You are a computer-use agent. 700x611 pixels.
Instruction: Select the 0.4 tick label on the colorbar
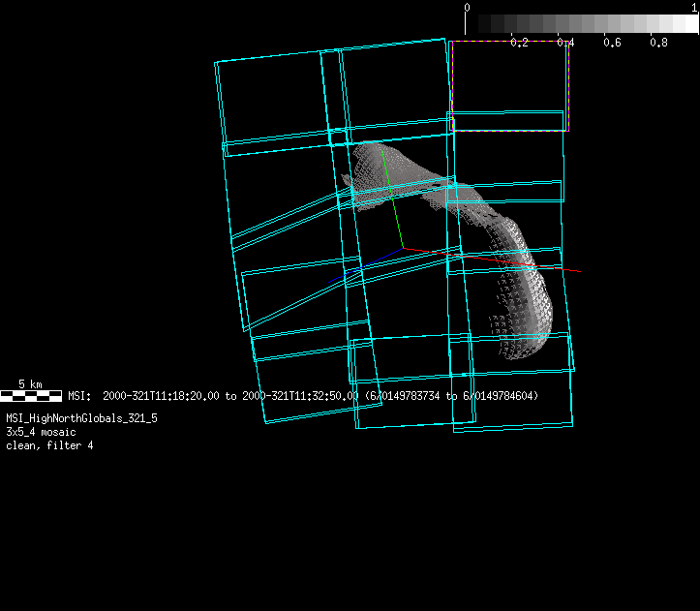(565, 43)
